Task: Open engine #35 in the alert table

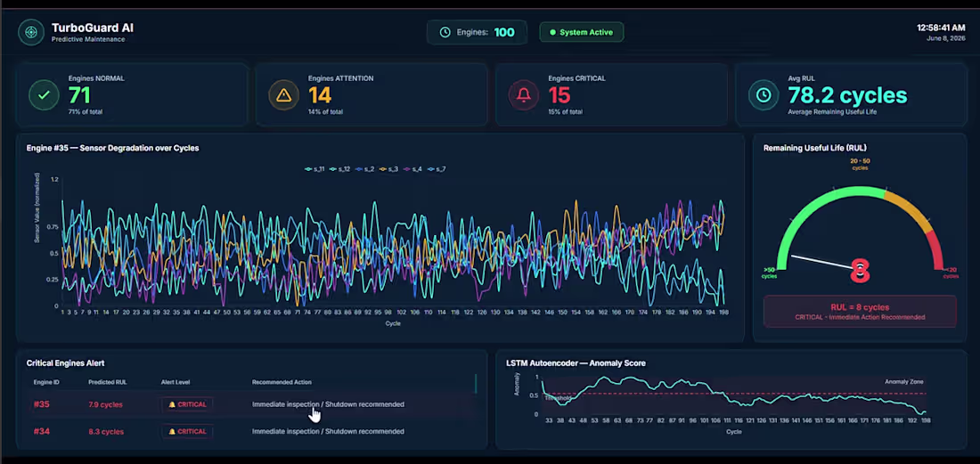Action: point(41,404)
